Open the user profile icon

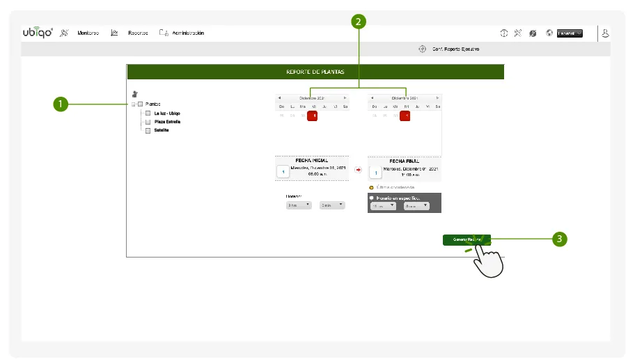[605, 33]
